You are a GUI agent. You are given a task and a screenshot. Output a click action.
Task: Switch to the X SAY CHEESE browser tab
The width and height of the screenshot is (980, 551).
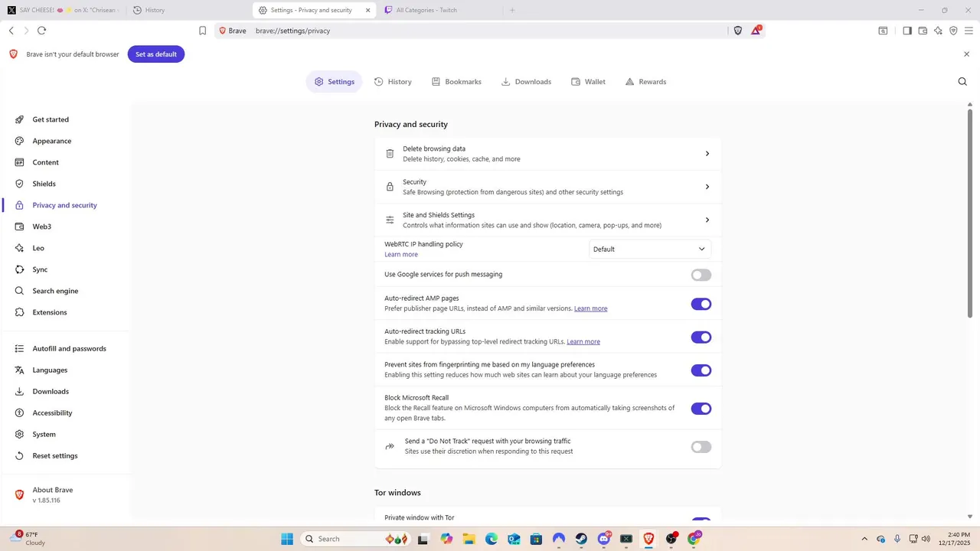63,10
